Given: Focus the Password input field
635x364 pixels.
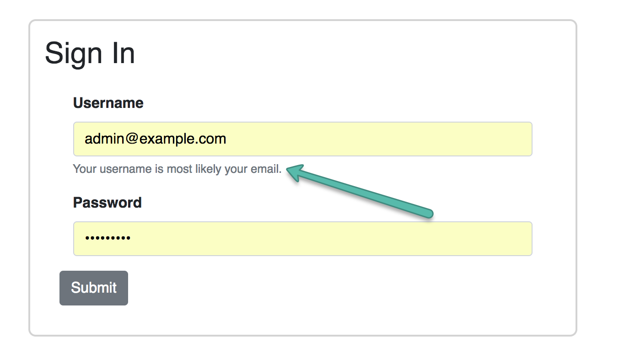Looking at the screenshot, I should coord(302,239).
